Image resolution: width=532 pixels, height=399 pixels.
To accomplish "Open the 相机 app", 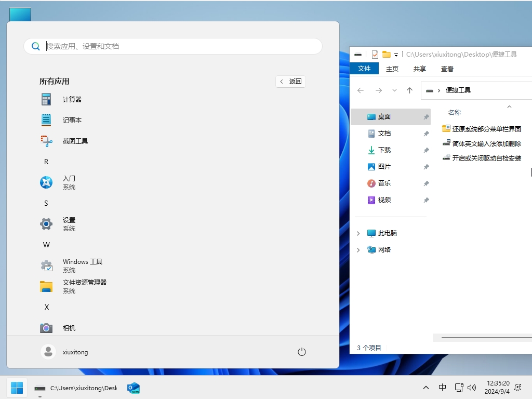I will point(69,328).
